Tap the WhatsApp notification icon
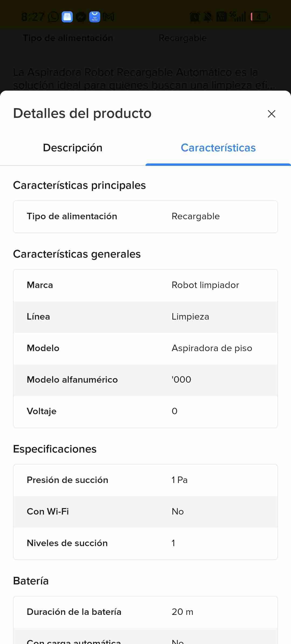The height and width of the screenshot is (644, 291). tap(53, 17)
